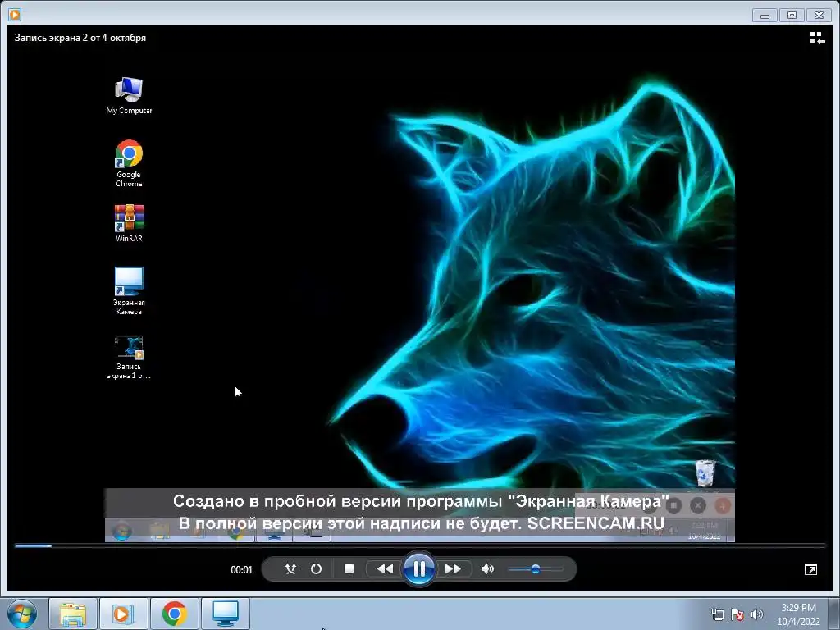Toggle shuffle mode in player

[291, 568]
